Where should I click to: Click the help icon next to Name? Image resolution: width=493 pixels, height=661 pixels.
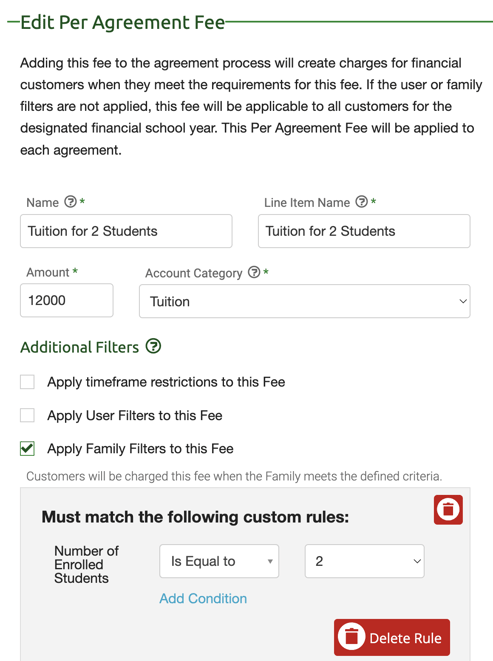point(70,202)
